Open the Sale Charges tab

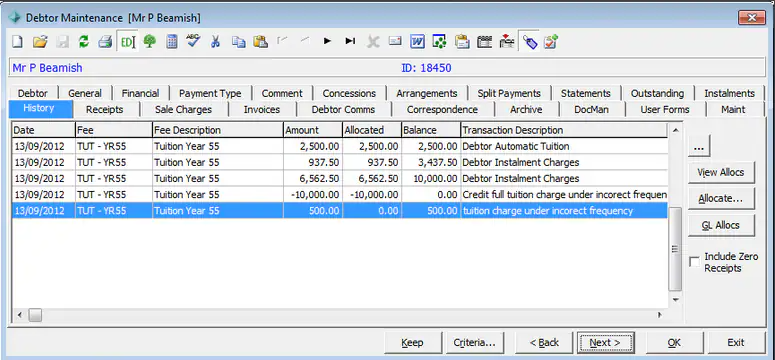click(x=183, y=109)
